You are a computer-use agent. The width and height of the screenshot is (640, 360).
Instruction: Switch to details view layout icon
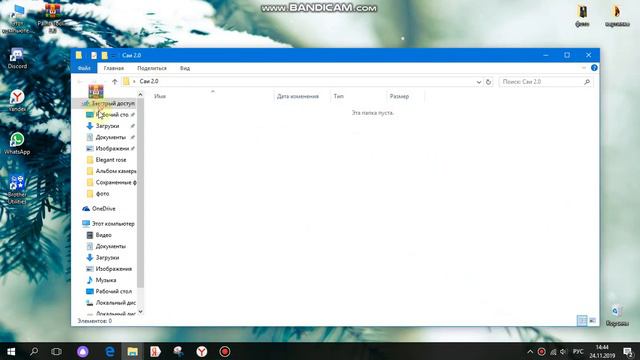[x=582, y=321]
